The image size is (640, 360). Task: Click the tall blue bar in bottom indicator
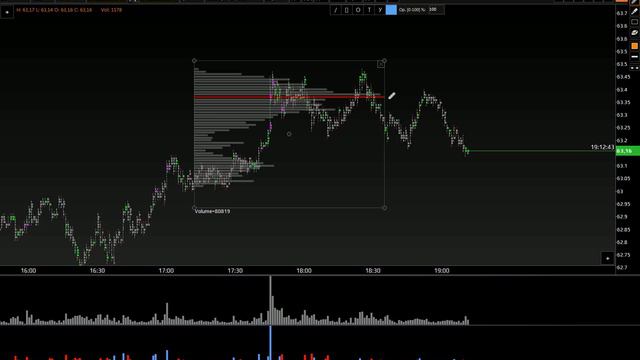[270, 343]
